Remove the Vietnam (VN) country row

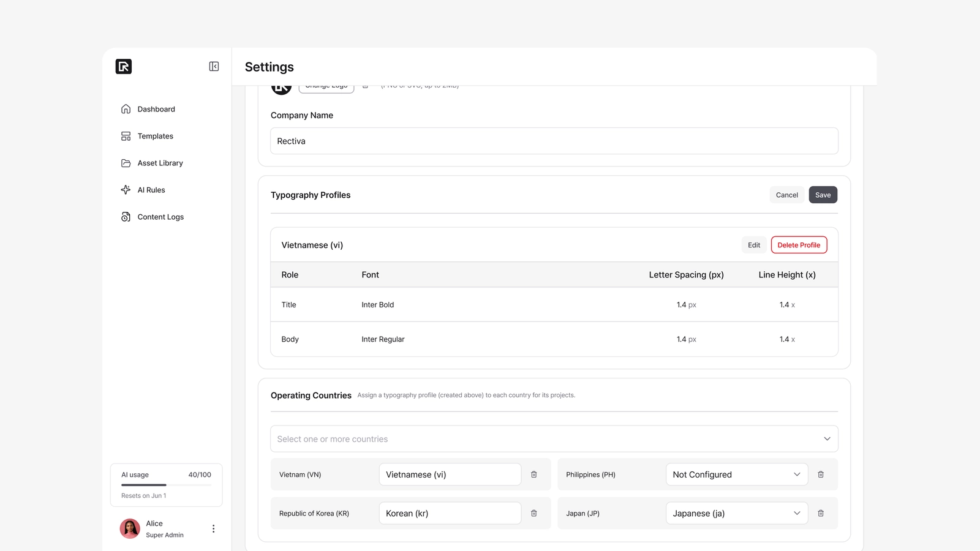tap(534, 474)
